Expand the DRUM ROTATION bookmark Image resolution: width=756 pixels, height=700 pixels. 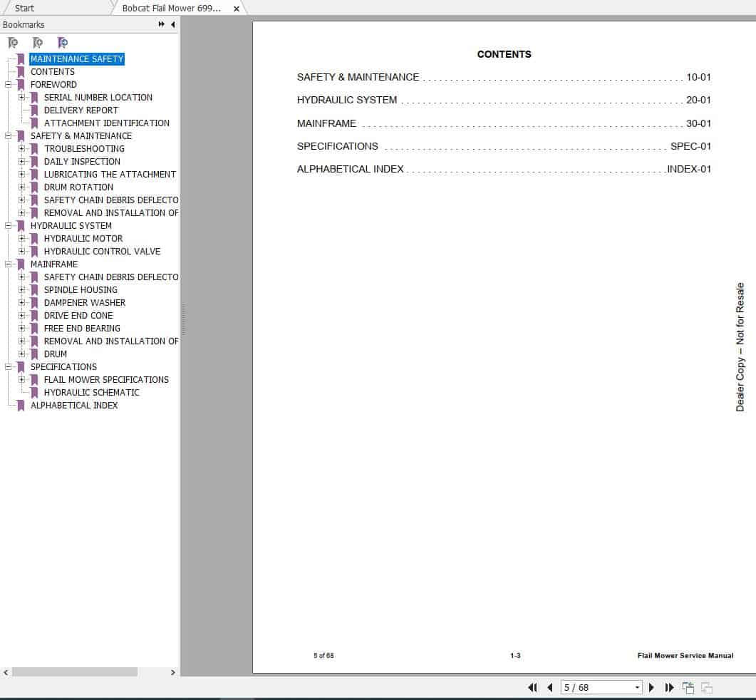pyautogui.click(x=21, y=187)
